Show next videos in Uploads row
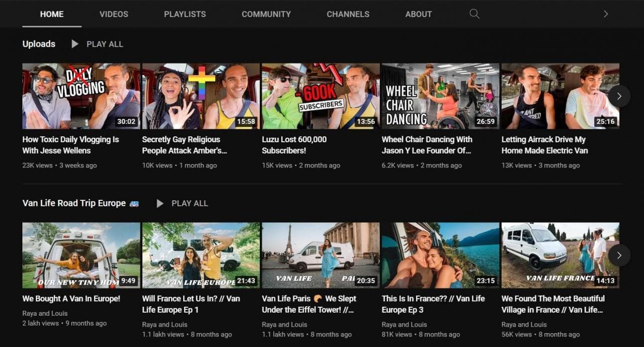The height and width of the screenshot is (347, 644). coord(619,96)
